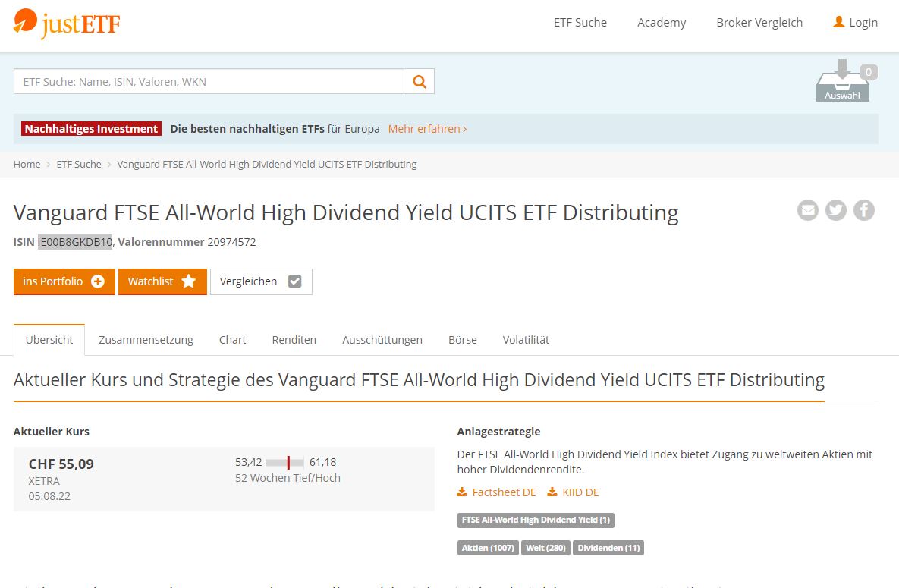
Task: Switch to the Übersicht tab
Action: click(49, 340)
